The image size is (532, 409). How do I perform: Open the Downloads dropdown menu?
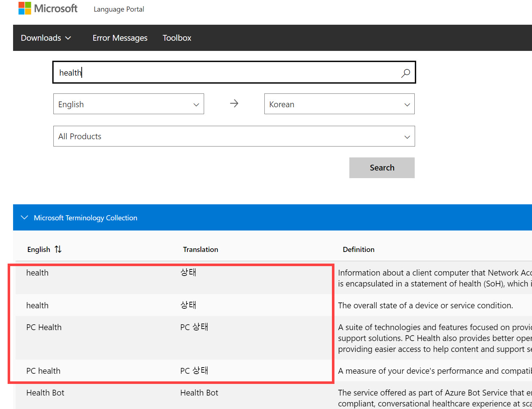(x=46, y=38)
